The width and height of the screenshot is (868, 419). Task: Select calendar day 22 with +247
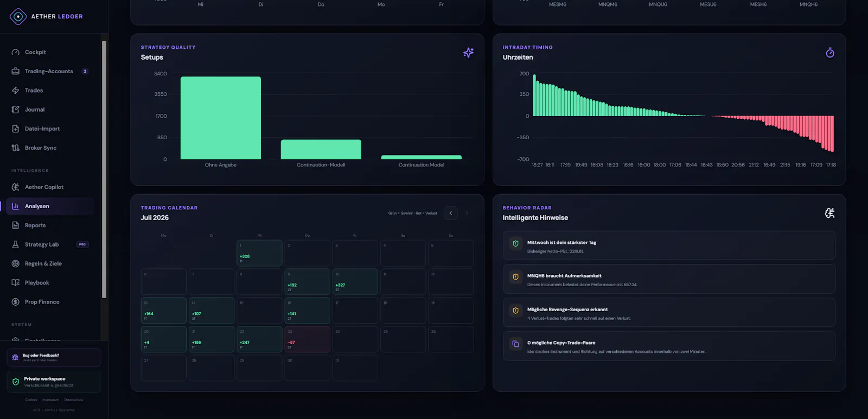coord(259,339)
